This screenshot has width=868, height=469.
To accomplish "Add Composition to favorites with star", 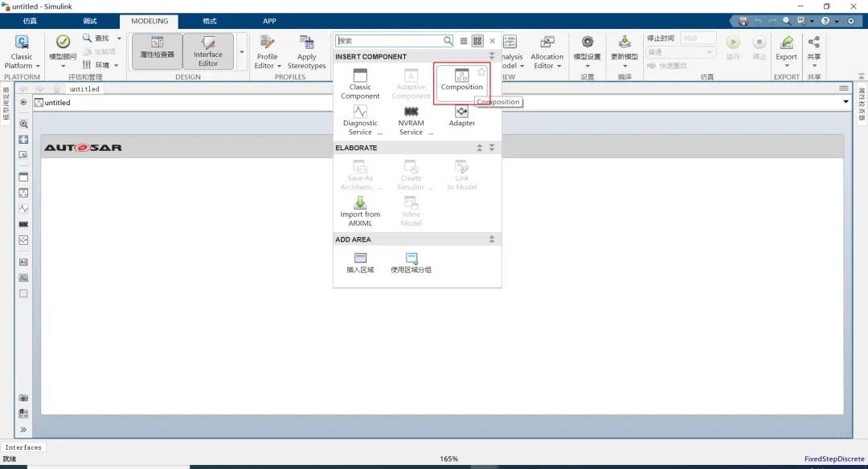I will 481,72.
